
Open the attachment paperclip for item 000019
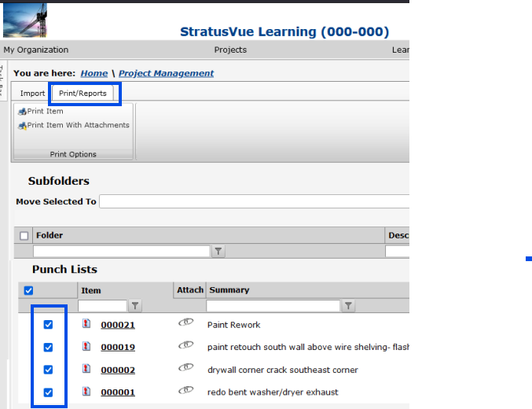[186, 345]
